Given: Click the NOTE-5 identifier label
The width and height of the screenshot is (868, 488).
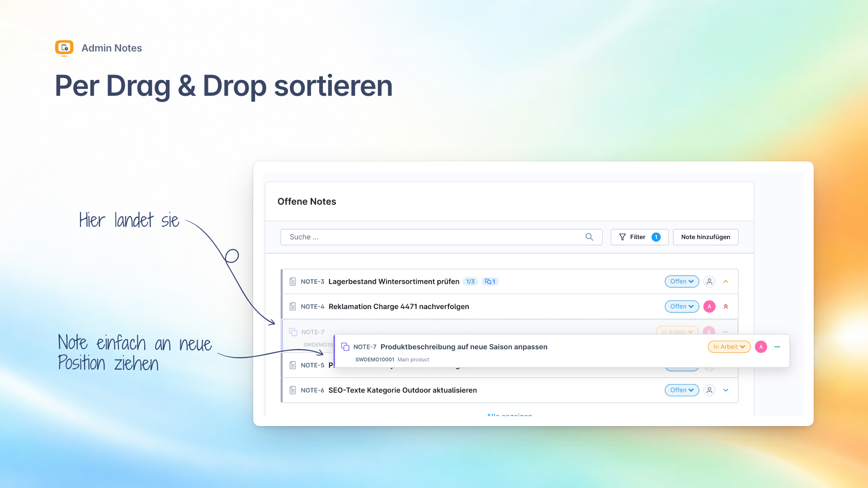Looking at the screenshot, I should (312, 365).
